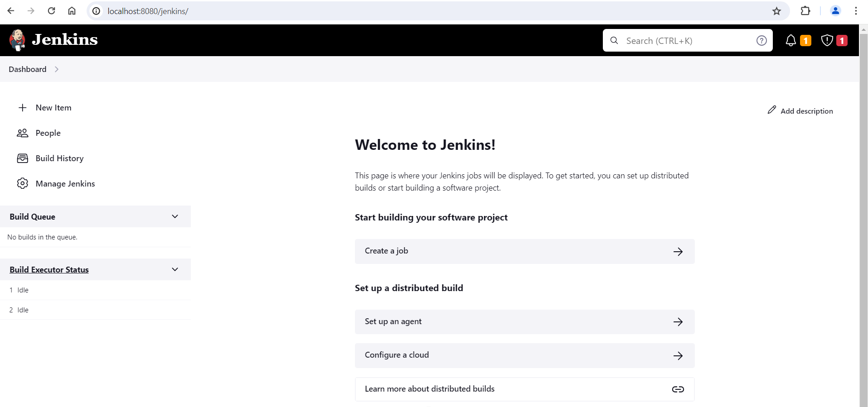Click the magnifier icon in search box
This screenshot has width=868, height=407.
tap(614, 41)
